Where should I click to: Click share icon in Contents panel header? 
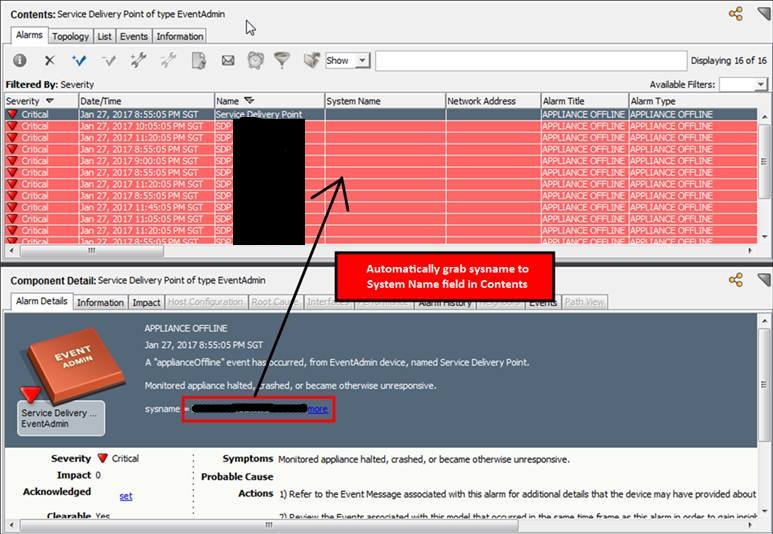[736, 14]
